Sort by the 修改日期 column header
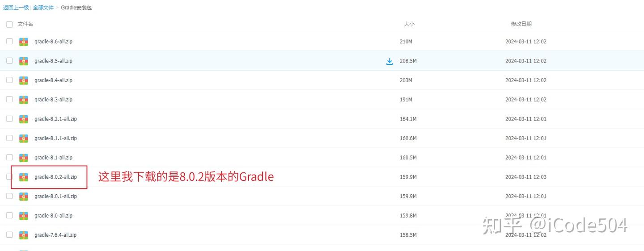The height and width of the screenshot is (251, 644). [521, 24]
